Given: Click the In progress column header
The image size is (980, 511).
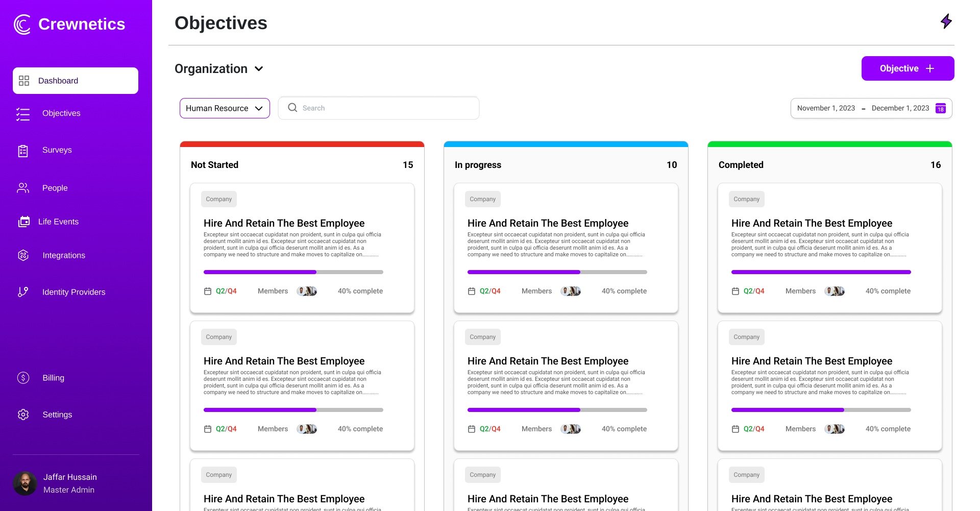Looking at the screenshot, I should [x=478, y=165].
